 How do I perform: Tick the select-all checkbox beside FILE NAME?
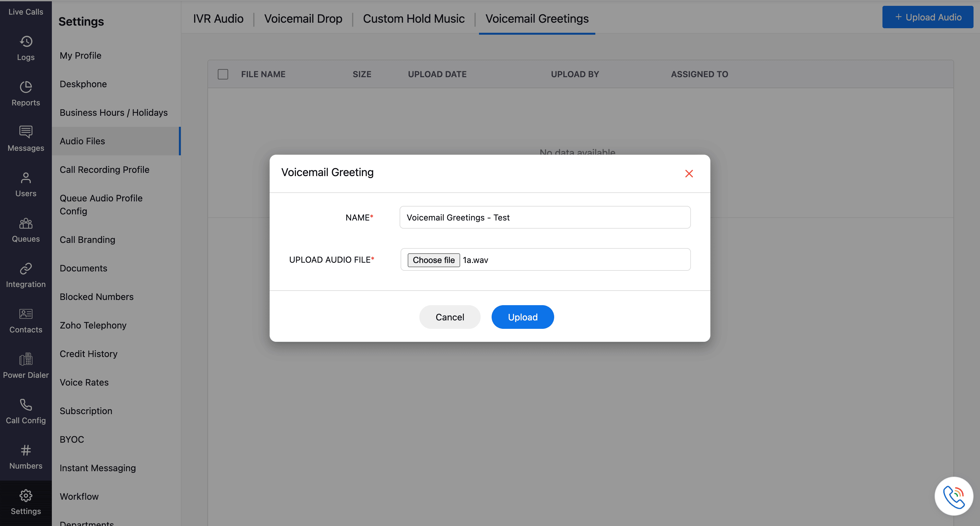pos(223,74)
